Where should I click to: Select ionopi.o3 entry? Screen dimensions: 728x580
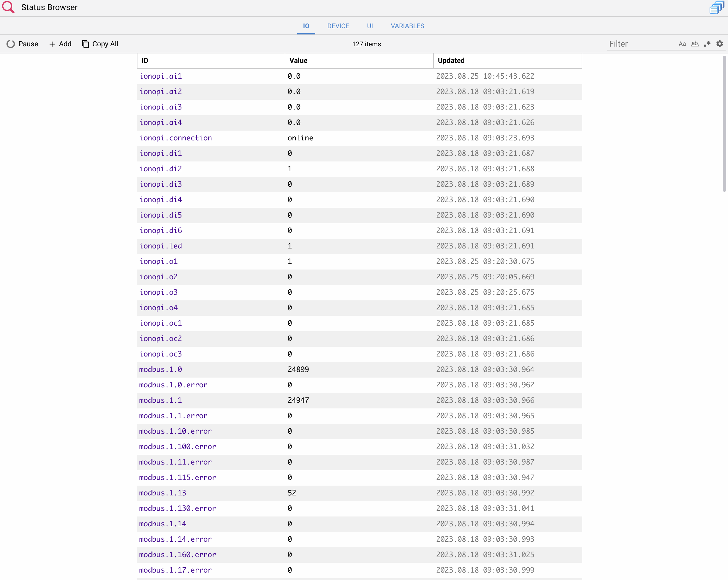[x=158, y=292]
